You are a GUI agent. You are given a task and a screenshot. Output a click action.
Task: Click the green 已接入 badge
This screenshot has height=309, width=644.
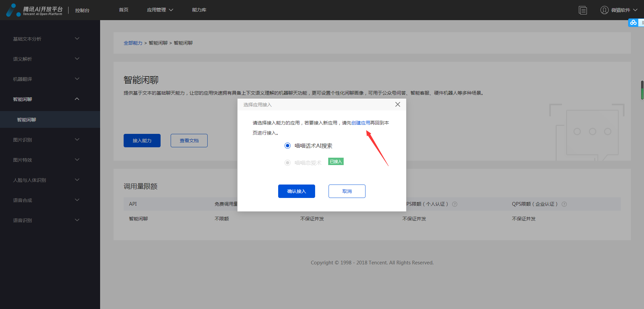coord(336,161)
